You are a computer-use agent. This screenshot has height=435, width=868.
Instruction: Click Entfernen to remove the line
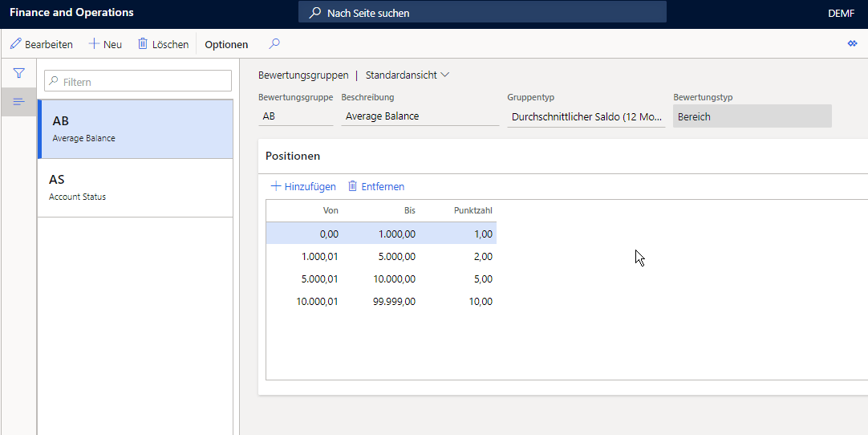[376, 186]
